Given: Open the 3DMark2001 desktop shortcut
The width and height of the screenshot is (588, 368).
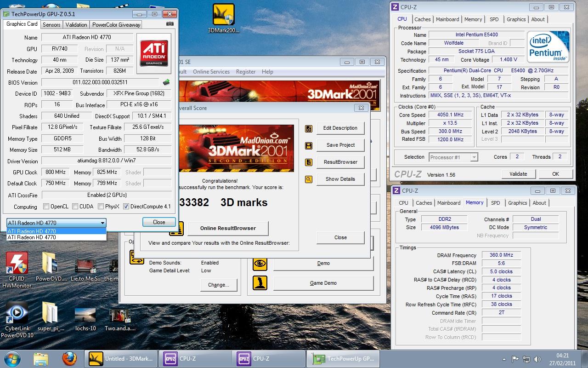Looking at the screenshot, I should coord(224,18).
